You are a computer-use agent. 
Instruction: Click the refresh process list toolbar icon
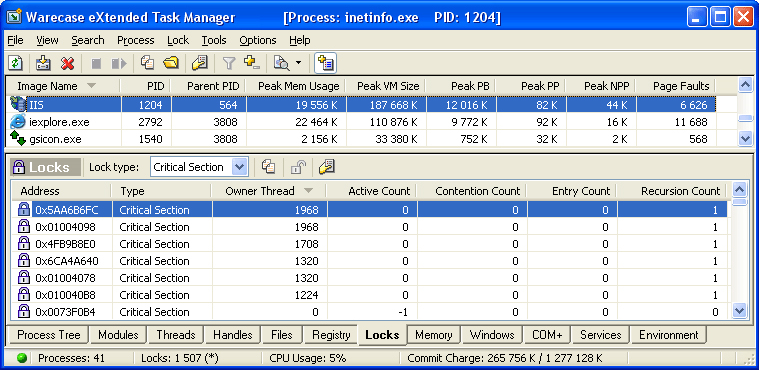pos(15,63)
